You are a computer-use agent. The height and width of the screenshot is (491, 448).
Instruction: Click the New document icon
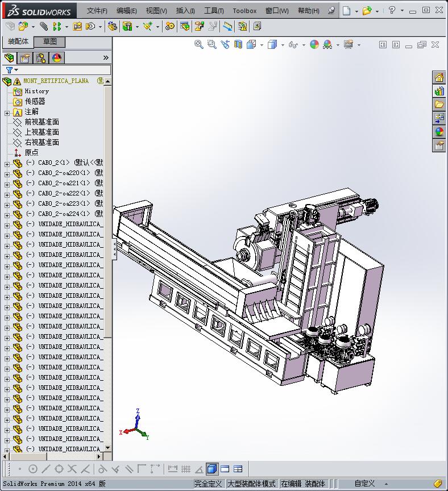346,11
